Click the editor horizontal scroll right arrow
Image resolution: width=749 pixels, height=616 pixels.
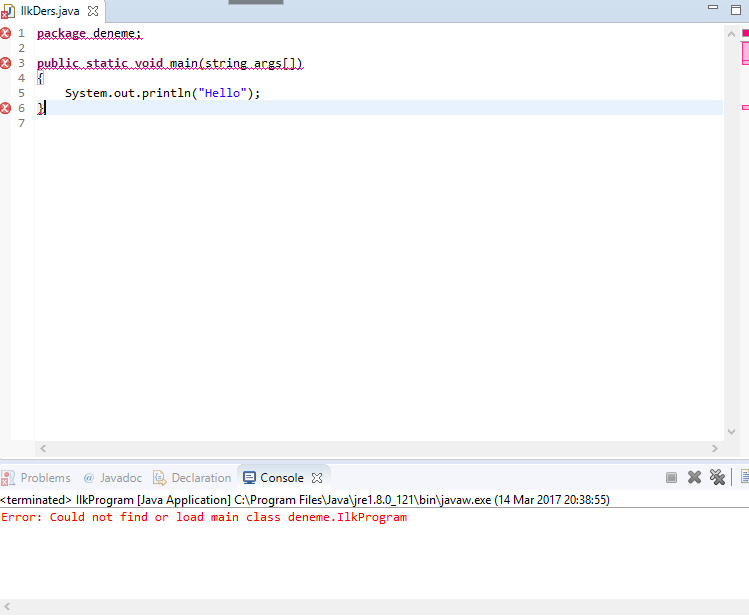click(x=715, y=448)
